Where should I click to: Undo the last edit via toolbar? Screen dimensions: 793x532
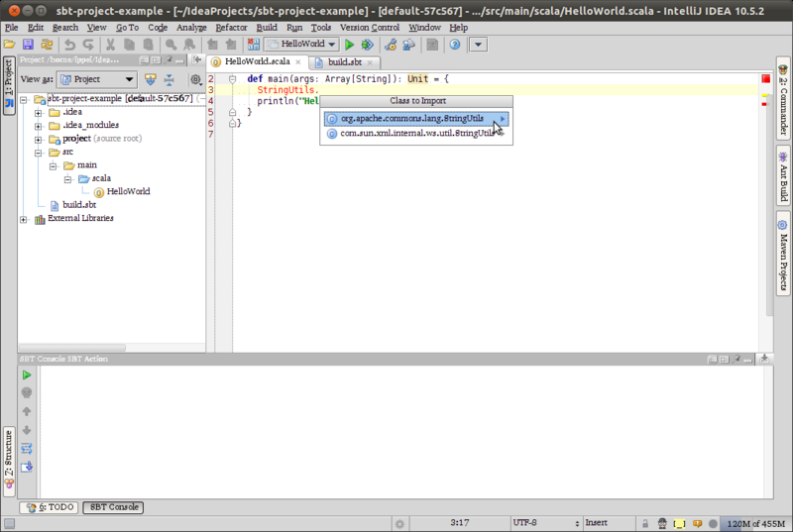pos(69,45)
